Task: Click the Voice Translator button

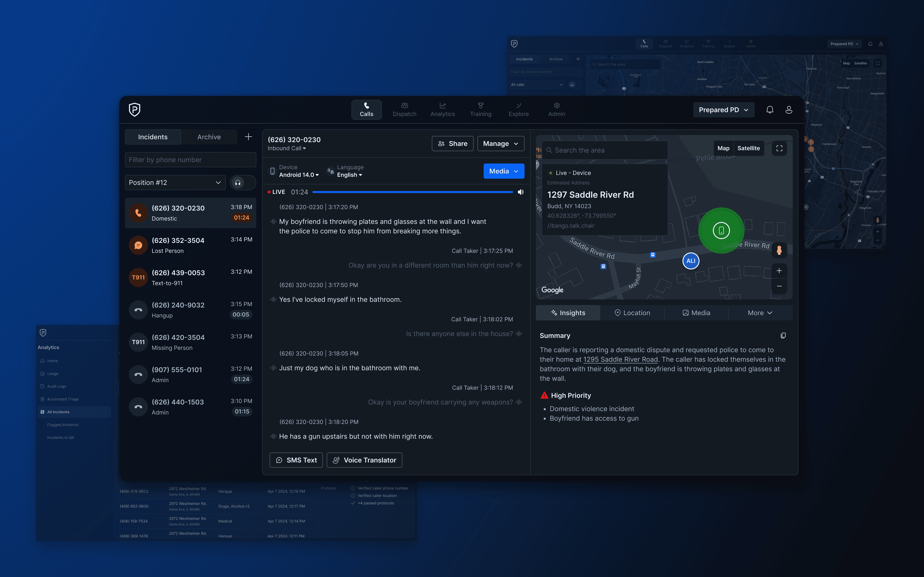Action: [x=364, y=460]
